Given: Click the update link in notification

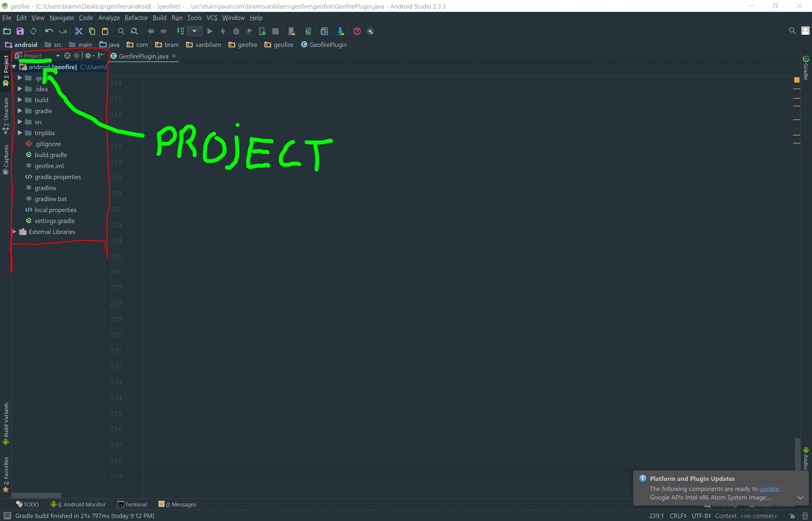Looking at the screenshot, I should [769, 489].
